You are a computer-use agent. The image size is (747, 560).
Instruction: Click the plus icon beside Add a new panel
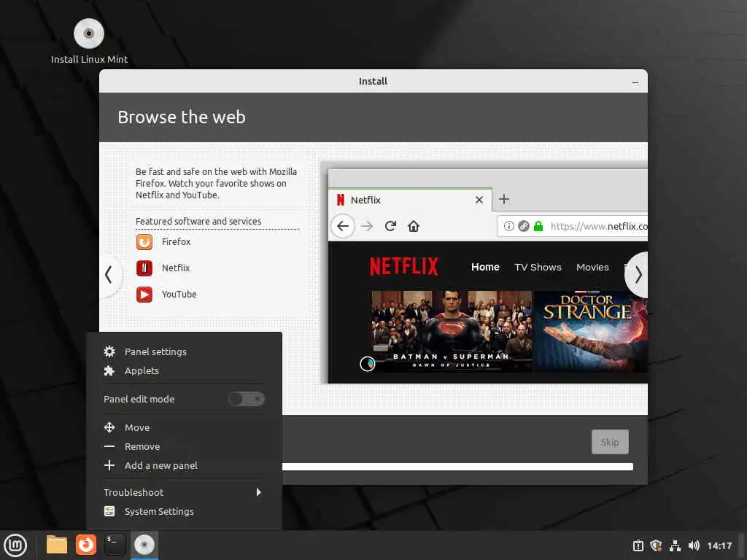109,465
